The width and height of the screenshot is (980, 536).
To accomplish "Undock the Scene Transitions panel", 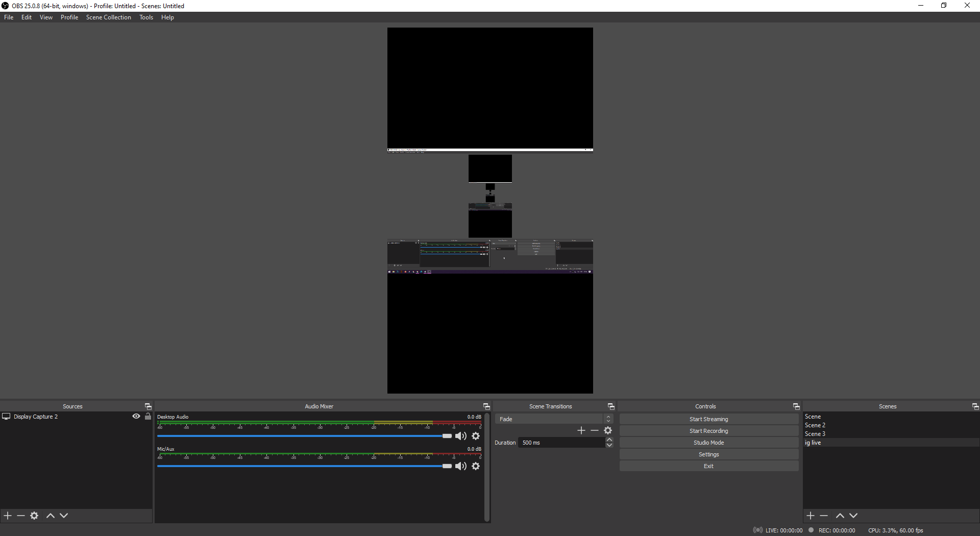I will click(x=611, y=406).
